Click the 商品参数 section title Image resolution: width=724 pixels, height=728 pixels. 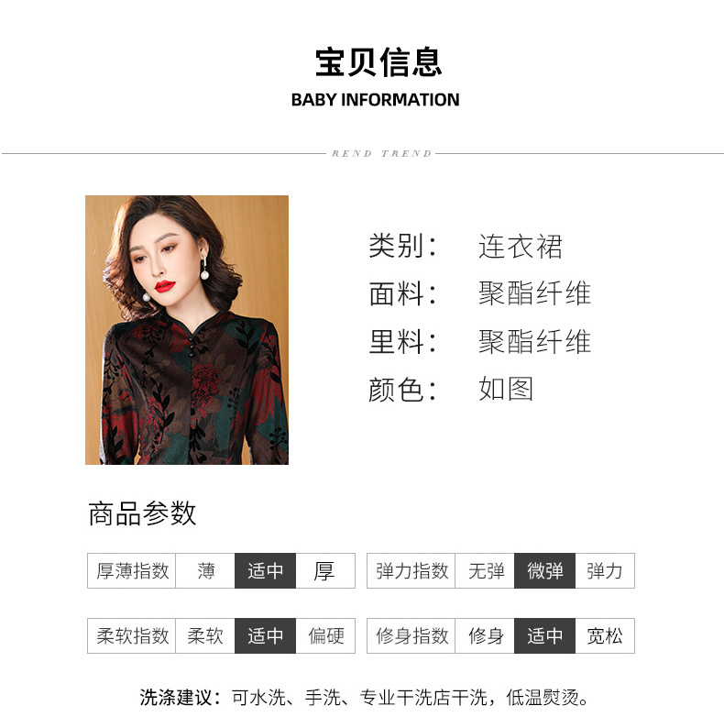click(x=142, y=513)
